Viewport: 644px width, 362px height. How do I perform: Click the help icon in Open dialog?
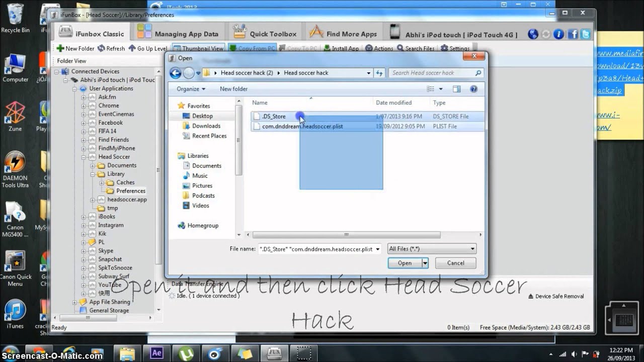(473, 89)
